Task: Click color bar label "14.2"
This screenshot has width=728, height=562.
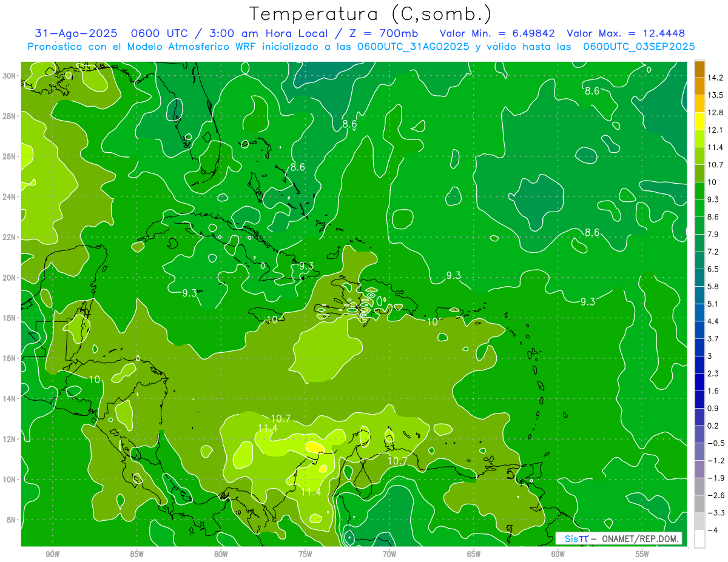Action: point(715,78)
